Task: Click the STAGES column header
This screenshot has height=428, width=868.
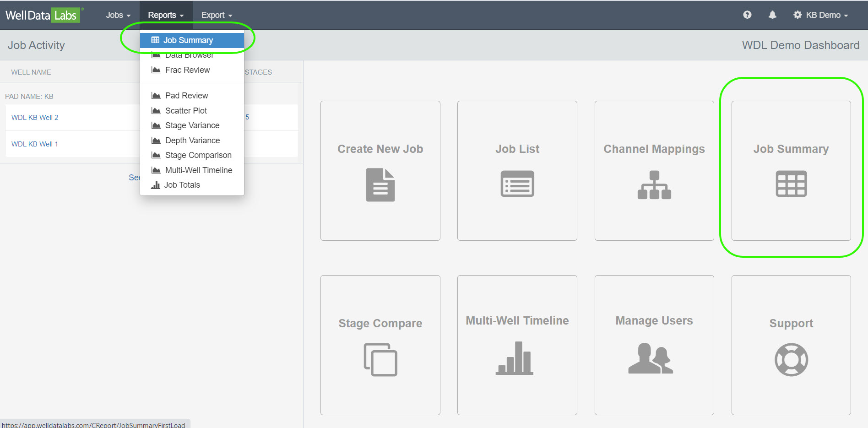Action: pos(258,72)
